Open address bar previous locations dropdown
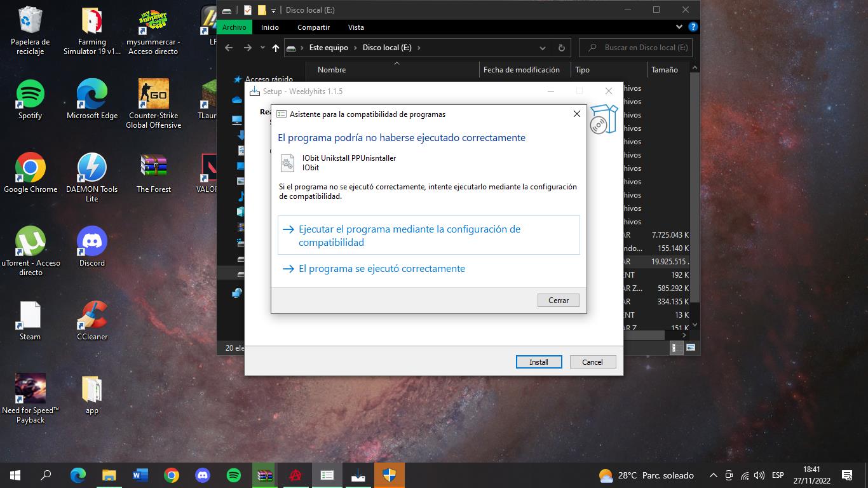 [542, 48]
